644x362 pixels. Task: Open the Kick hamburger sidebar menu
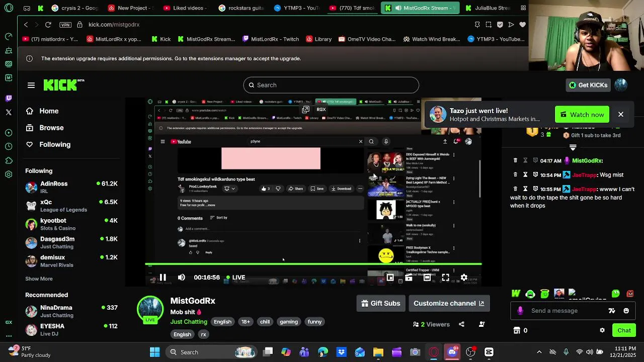[x=31, y=85]
